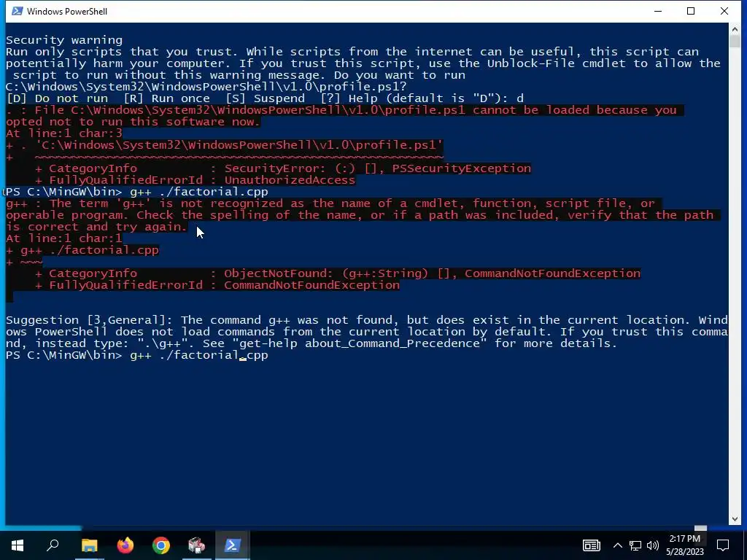Image resolution: width=747 pixels, height=560 pixels.
Task: Click the 'PSSecurityException' error text
Action: click(461, 168)
